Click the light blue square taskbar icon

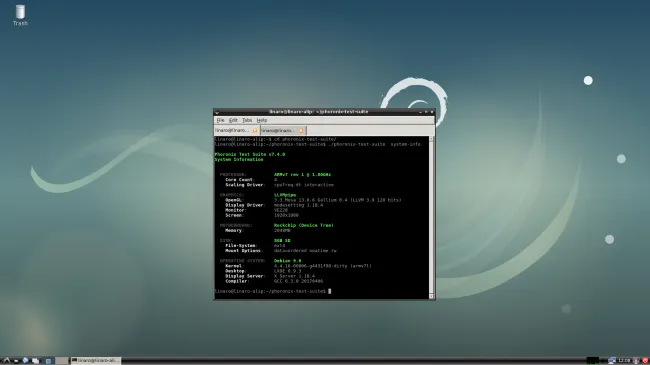(48, 361)
